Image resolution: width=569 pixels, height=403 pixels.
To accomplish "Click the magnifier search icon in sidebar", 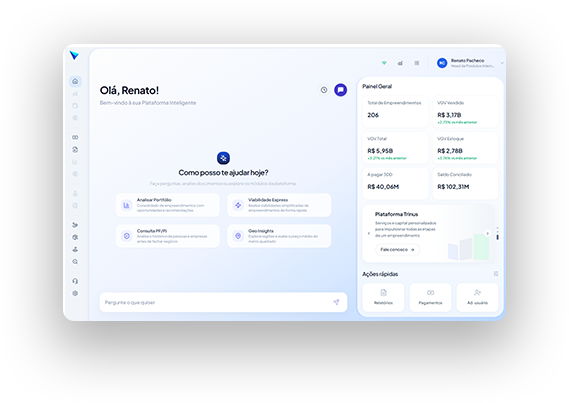I will click(75, 262).
